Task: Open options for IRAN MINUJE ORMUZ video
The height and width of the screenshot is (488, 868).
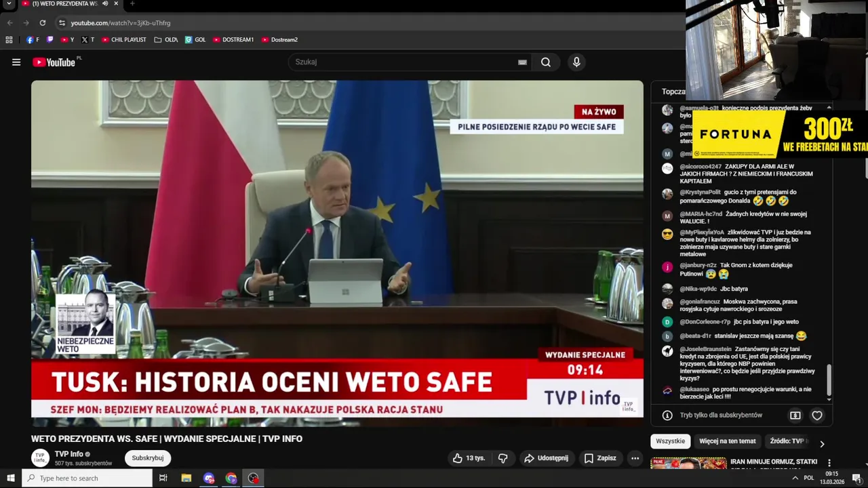Action: 829,463
